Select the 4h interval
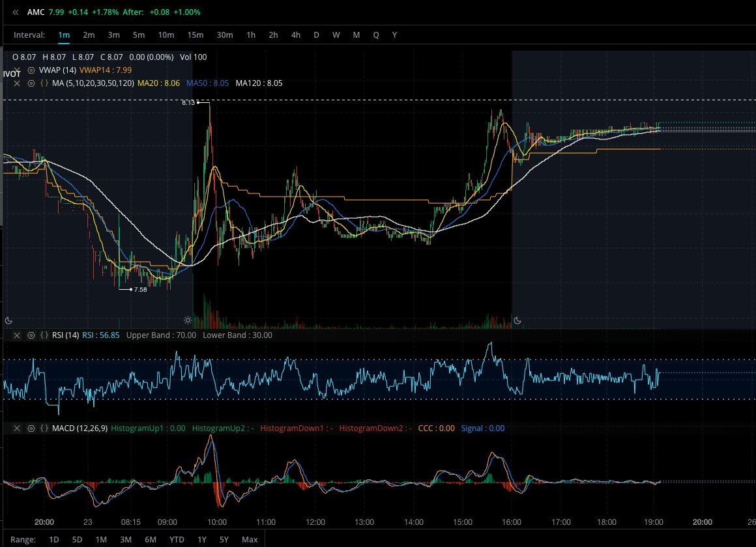Image resolution: width=756 pixels, height=547 pixels. tap(295, 35)
